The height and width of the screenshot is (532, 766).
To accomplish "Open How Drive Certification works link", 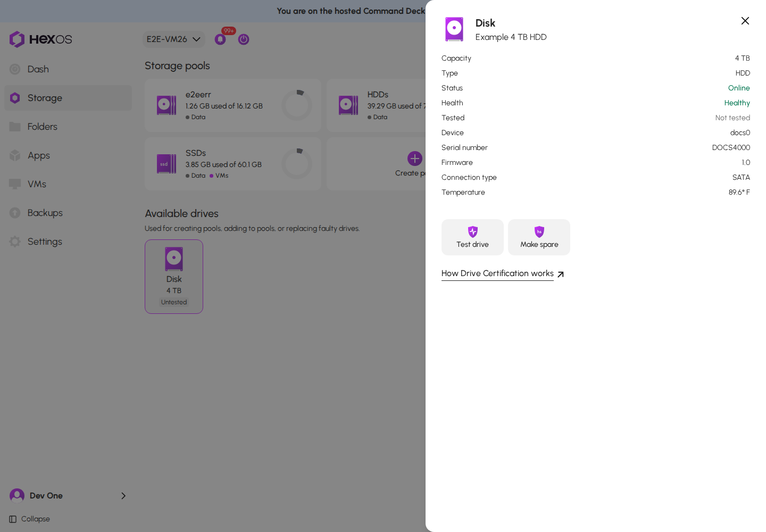I will 497,273.
